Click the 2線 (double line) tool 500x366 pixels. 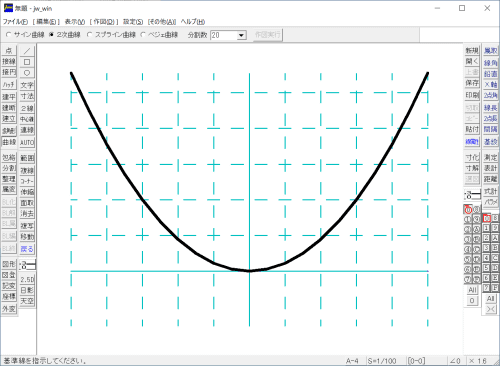pos(27,108)
